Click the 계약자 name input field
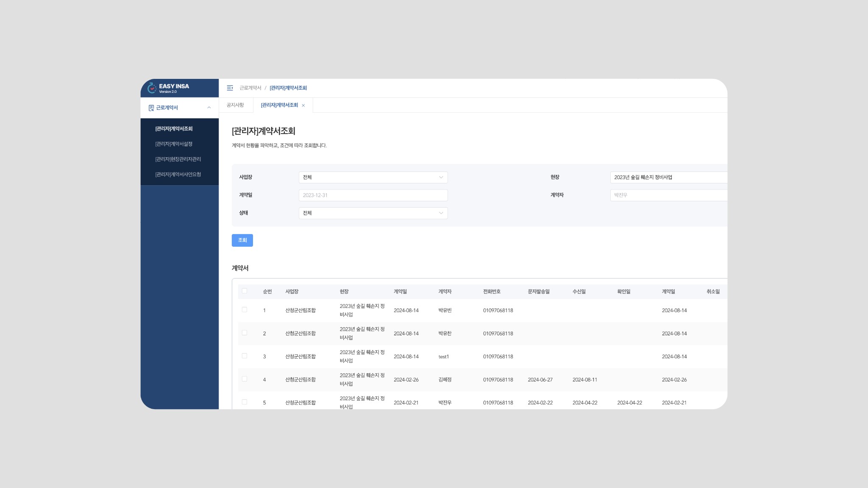 668,195
